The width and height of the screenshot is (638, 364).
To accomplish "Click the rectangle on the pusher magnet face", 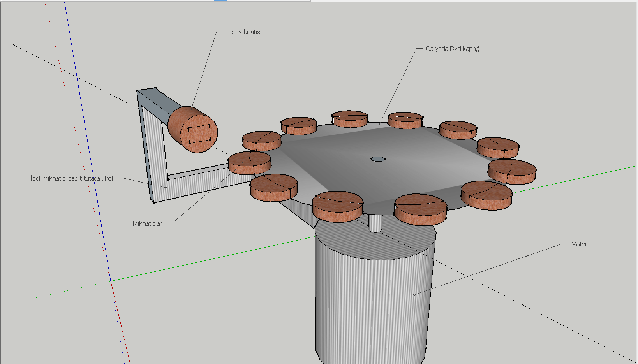I will [x=199, y=134].
